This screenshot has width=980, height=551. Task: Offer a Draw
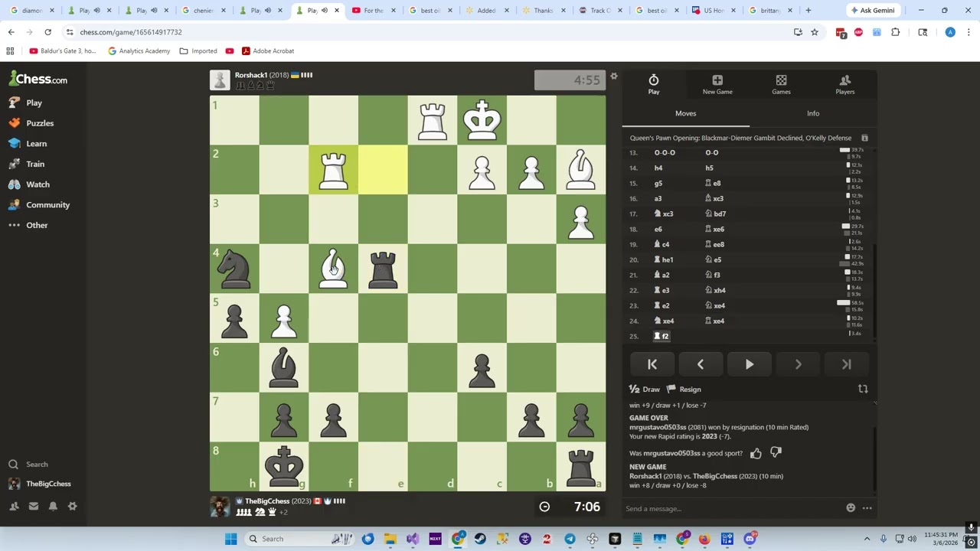point(644,389)
